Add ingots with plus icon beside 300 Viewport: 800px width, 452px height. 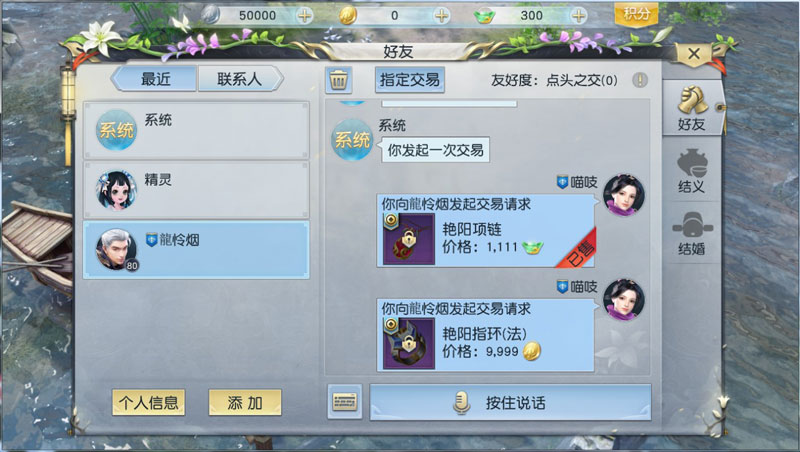point(578,16)
